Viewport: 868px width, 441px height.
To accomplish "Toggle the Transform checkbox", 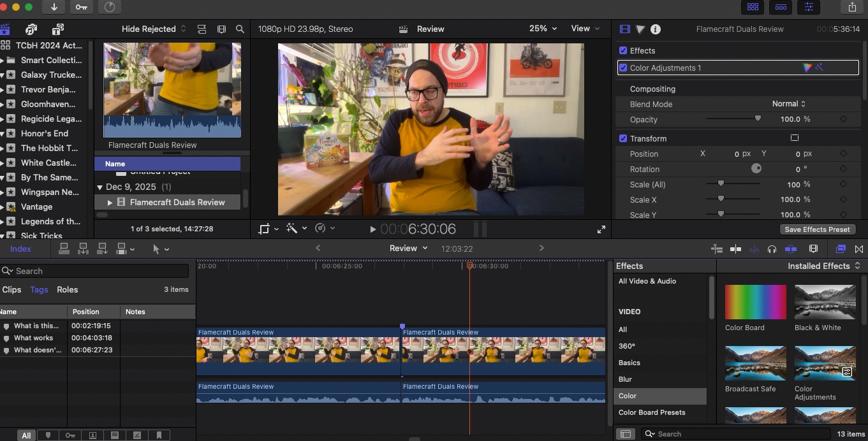I will pos(623,139).
